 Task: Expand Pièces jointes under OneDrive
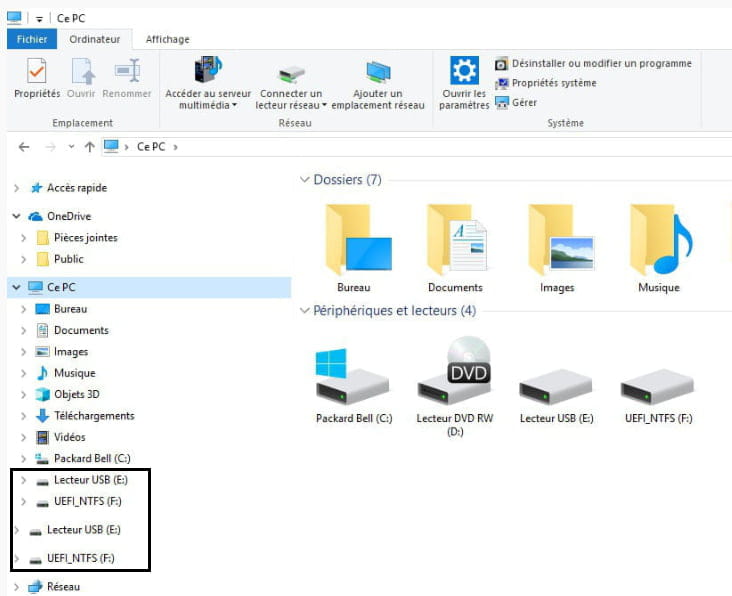click(x=23, y=238)
